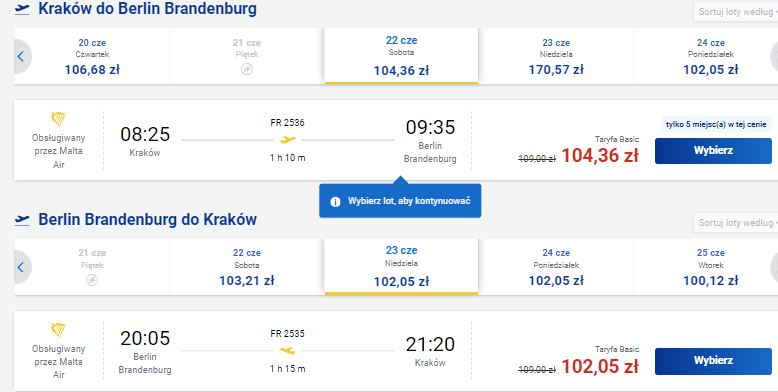Choose the 104,36 zł flight with Wybierz
Viewport: 778px width, 392px height.
click(713, 150)
